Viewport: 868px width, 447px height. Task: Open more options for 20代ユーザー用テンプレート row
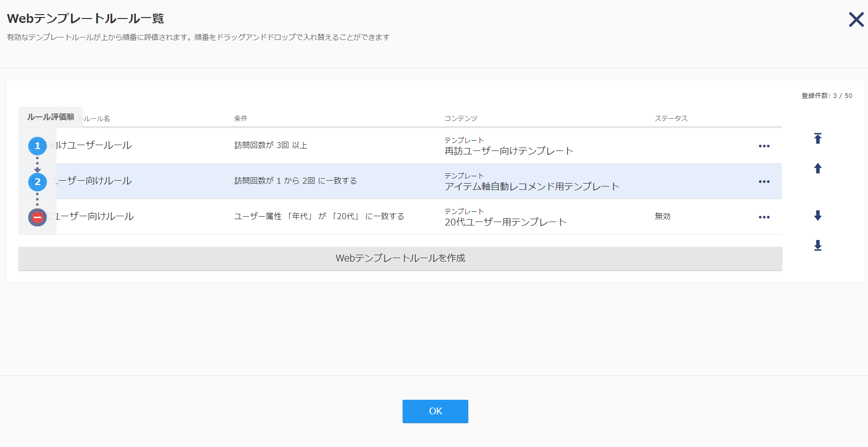(764, 217)
